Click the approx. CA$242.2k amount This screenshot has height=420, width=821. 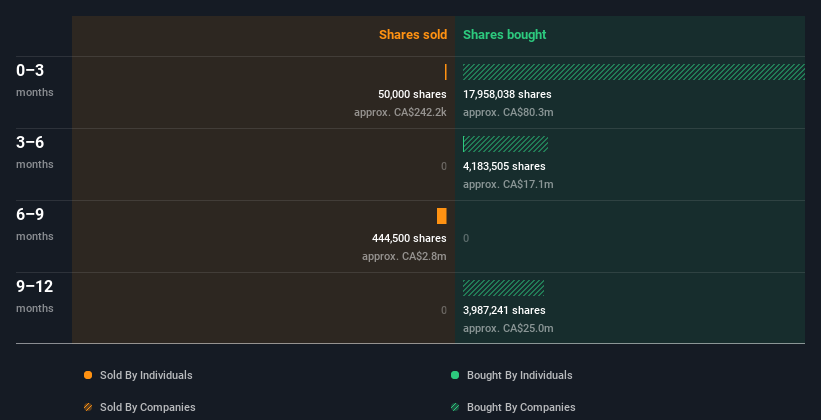click(x=400, y=112)
